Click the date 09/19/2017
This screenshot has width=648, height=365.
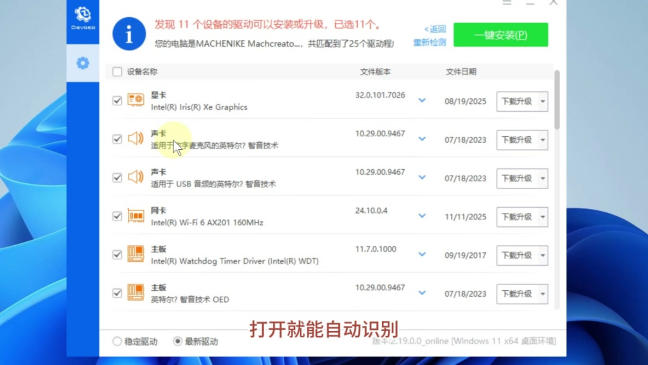pos(465,255)
